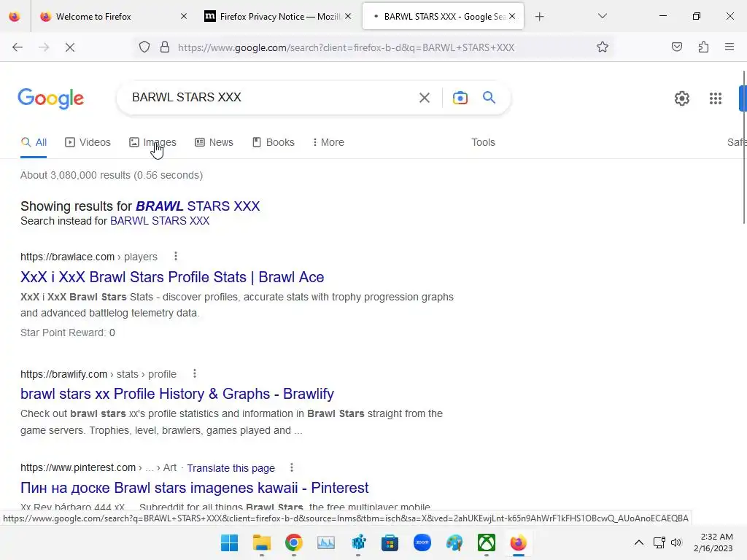Search by image with camera icon
The image size is (747, 560).
coord(460,98)
